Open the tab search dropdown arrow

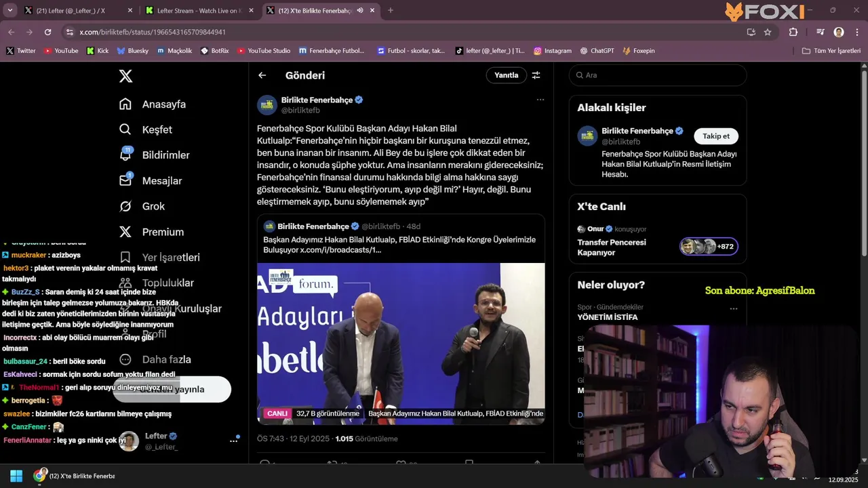pyautogui.click(x=9, y=10)
